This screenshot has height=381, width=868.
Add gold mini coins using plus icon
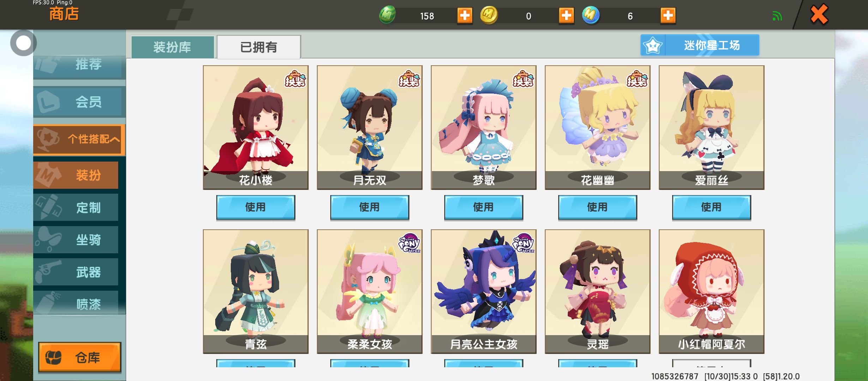click(x=566, y=16)
